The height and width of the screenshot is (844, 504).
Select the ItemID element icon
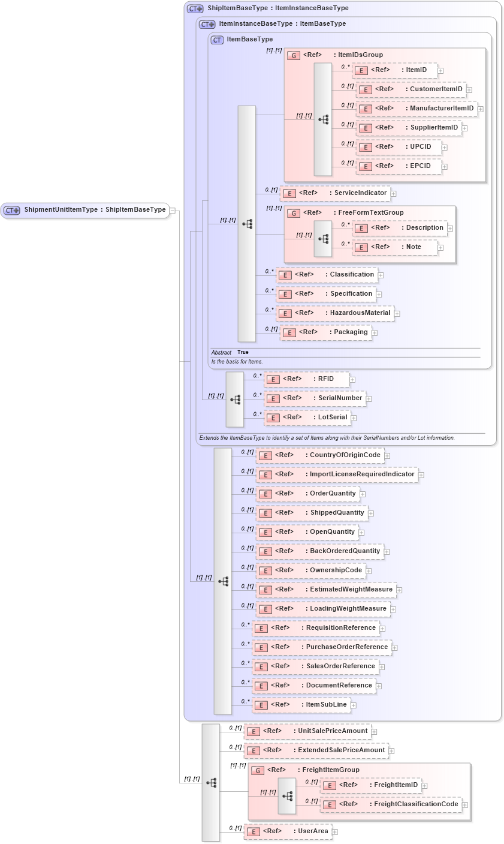(x=360, y=70)
